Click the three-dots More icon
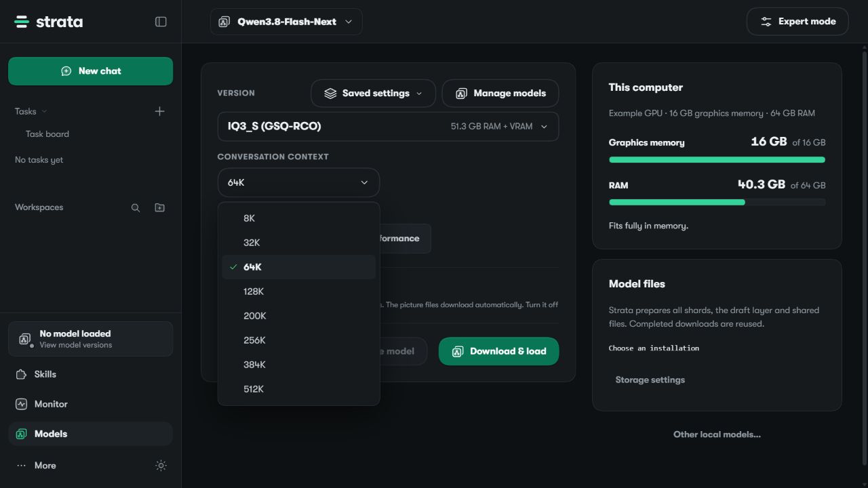The height and width of the screenshot is (488, 868). click(21, 466)
